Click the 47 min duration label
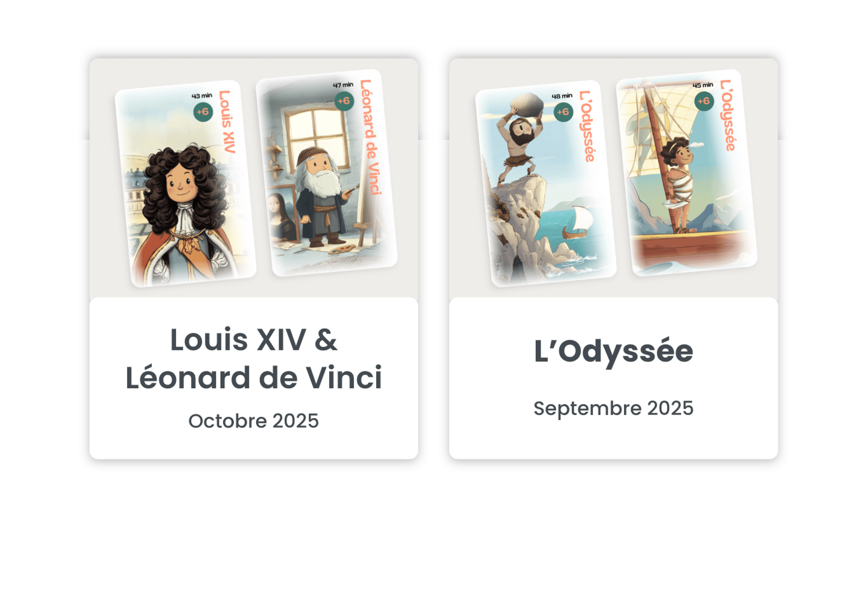 pos(343,85)
